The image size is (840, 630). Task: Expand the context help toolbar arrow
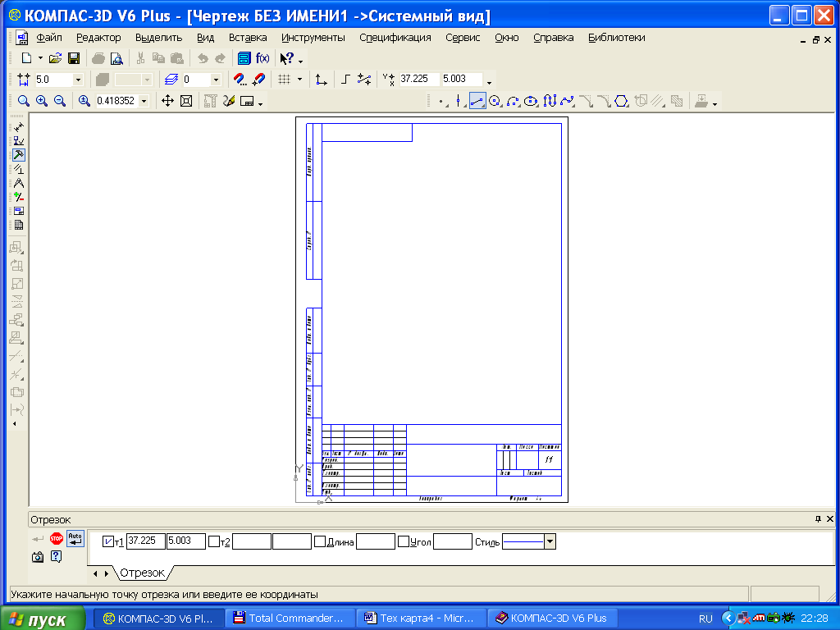coord(300,61)
